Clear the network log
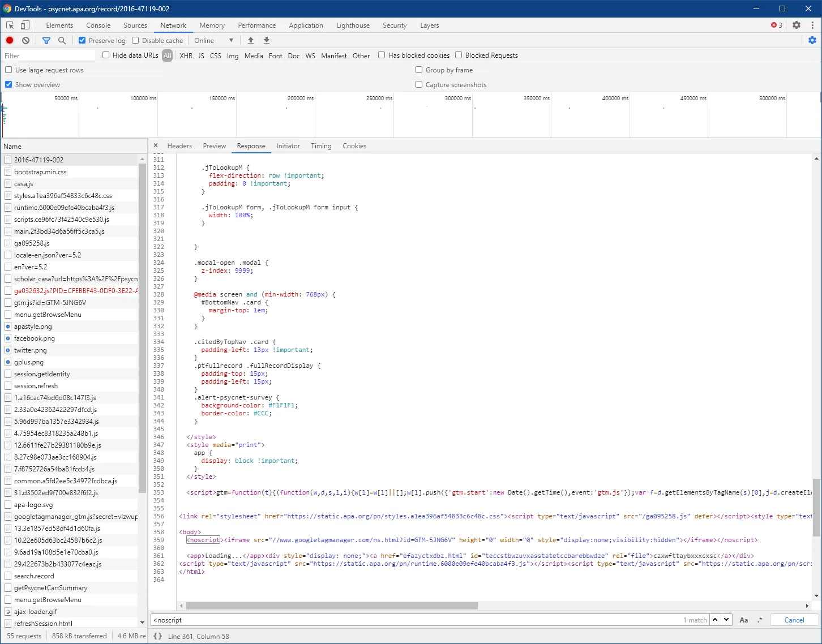Image resolution: width=822 pixels, height=644 pixels. coord(26,41)
